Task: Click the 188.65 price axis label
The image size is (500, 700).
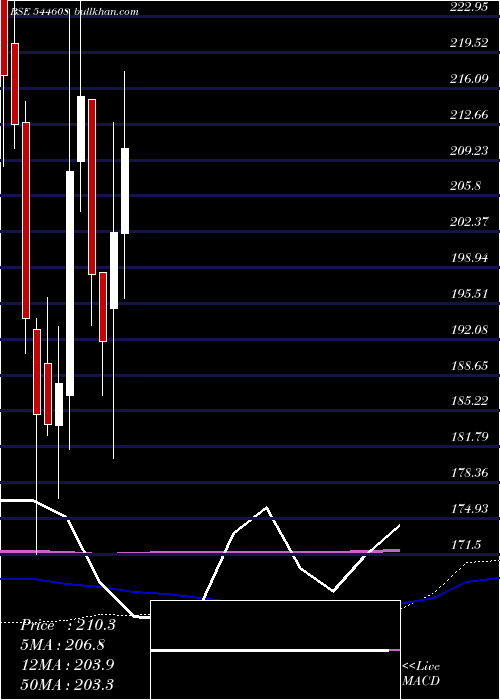Action: coord(469,366)
